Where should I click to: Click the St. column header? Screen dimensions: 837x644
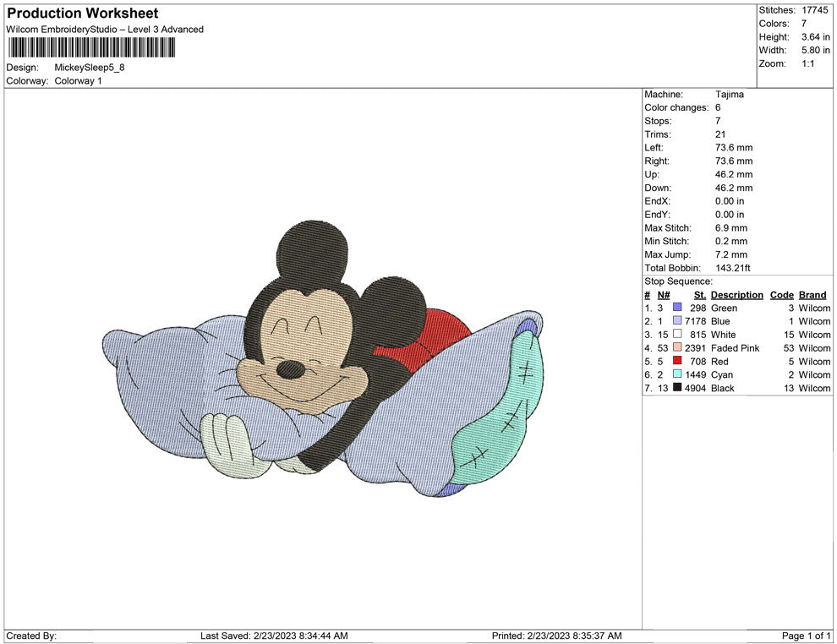699,294
